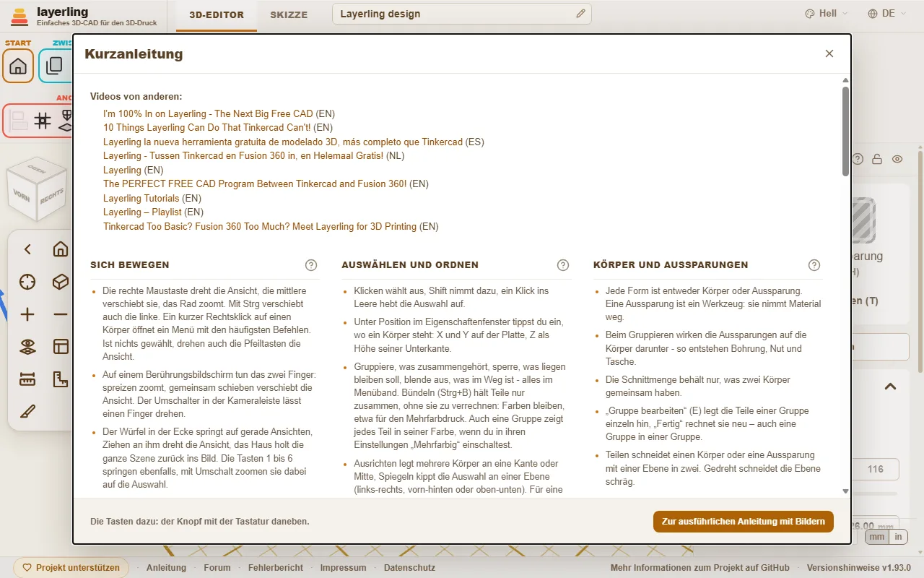Zoom in with the plus icon
This screenshot has width=924, height=578.
[27, 314]
